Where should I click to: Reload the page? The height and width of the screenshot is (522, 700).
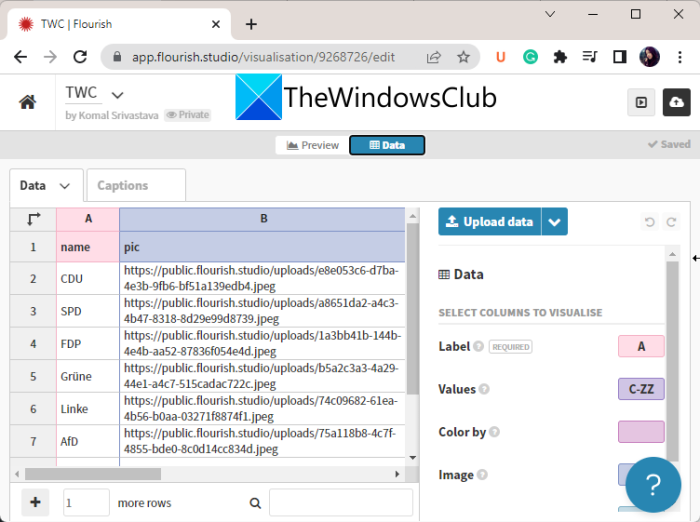coord(80,57)
